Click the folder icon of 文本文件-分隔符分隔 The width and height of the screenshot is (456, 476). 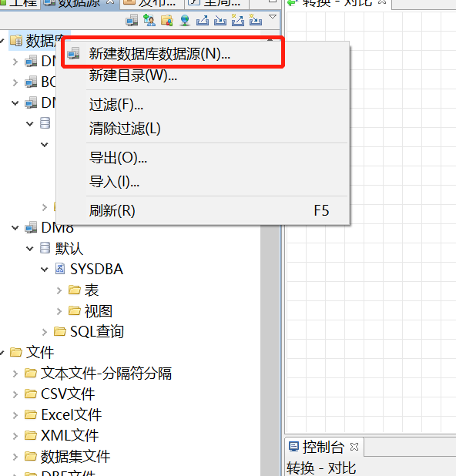31,373
